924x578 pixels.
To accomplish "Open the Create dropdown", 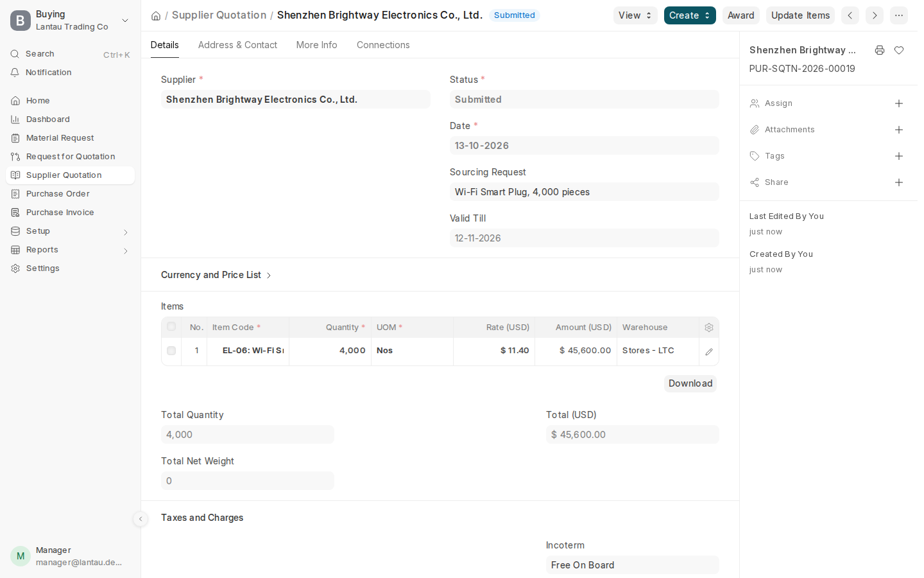I will click(x=690, y=15).
